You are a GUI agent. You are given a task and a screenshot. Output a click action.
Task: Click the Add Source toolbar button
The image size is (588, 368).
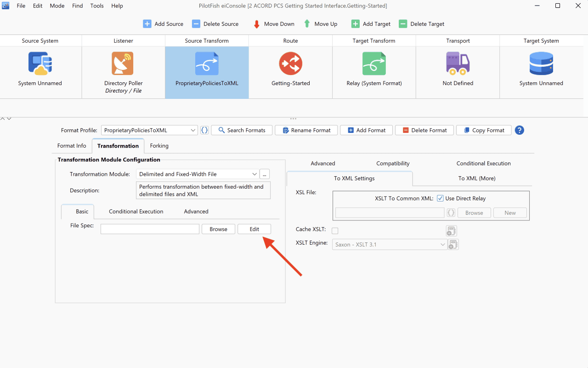coord(163,24)
